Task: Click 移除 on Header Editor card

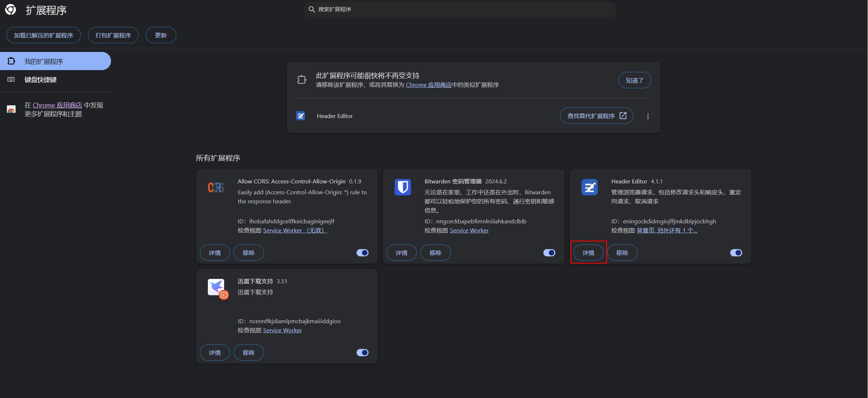Action: (622, 253)
